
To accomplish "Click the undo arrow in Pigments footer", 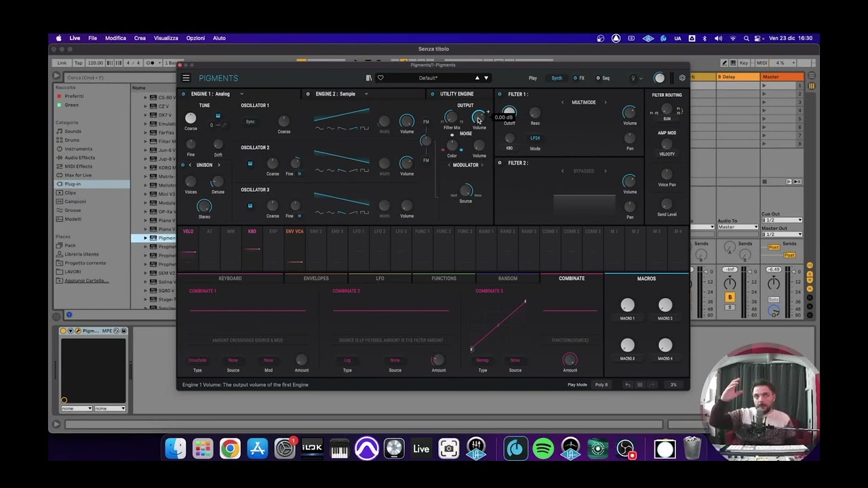I will point(627,385).
